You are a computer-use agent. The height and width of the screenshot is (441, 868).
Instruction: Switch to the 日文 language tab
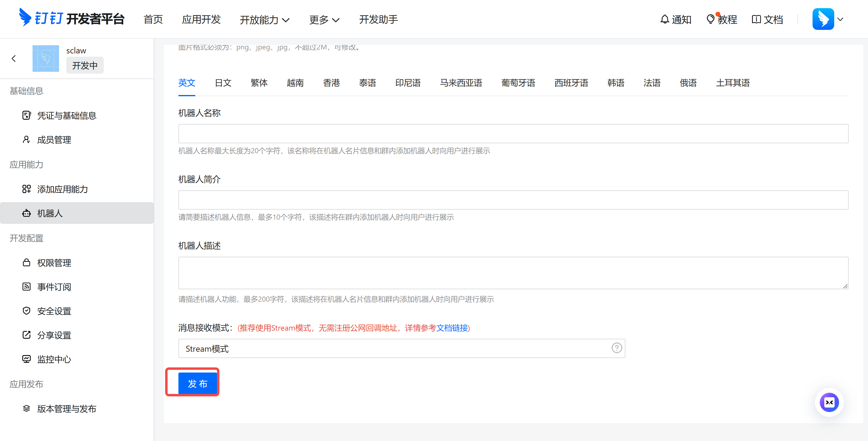click(x=223, y=83)
